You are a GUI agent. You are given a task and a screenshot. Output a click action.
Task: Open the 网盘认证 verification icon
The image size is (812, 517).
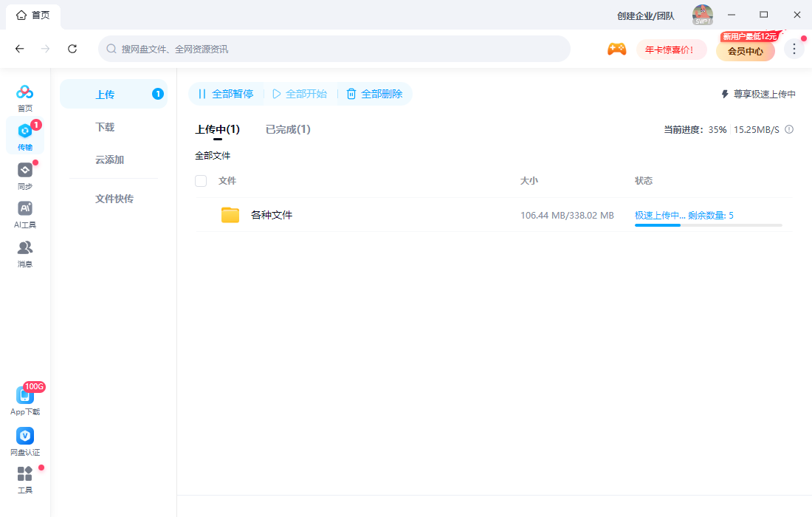[x=24, y=436]
